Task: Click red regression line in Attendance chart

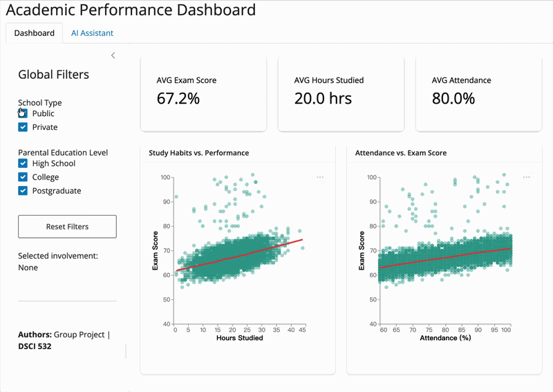Action: click(449, 256)
